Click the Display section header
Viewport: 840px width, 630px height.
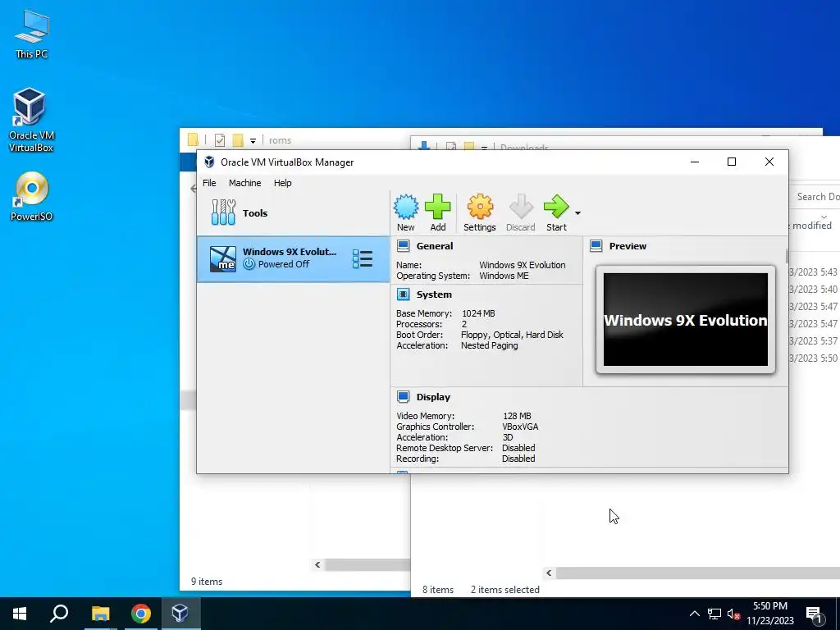point(433,397)
